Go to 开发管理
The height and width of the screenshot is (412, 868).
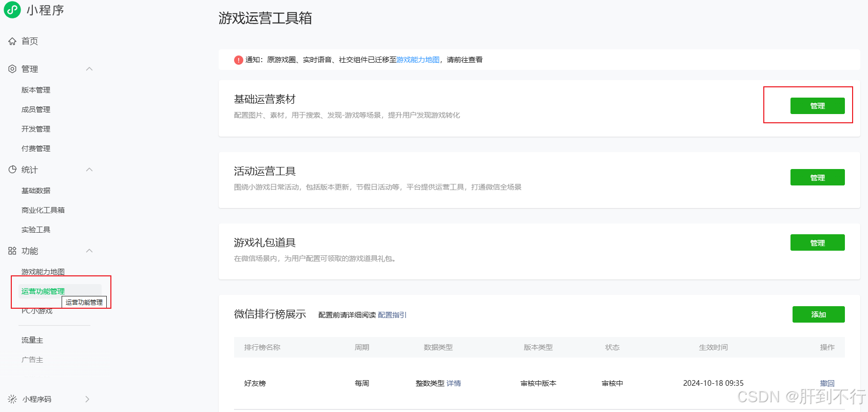(36, 129)
